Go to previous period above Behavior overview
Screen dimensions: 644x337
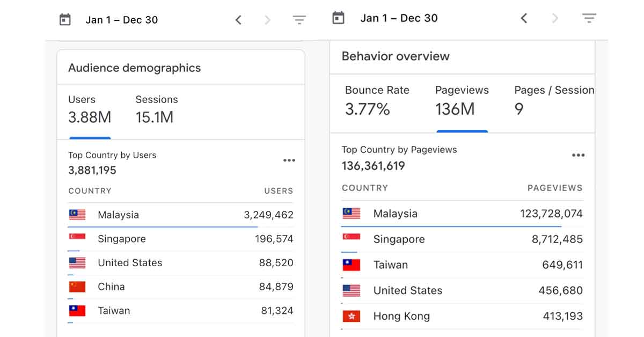(524, 18)
